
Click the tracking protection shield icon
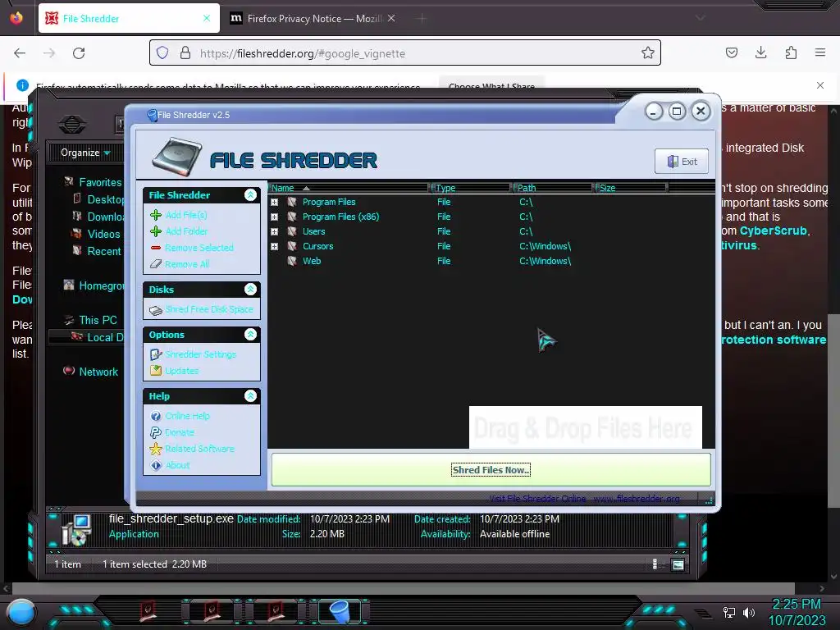click(x=162, y=52)
